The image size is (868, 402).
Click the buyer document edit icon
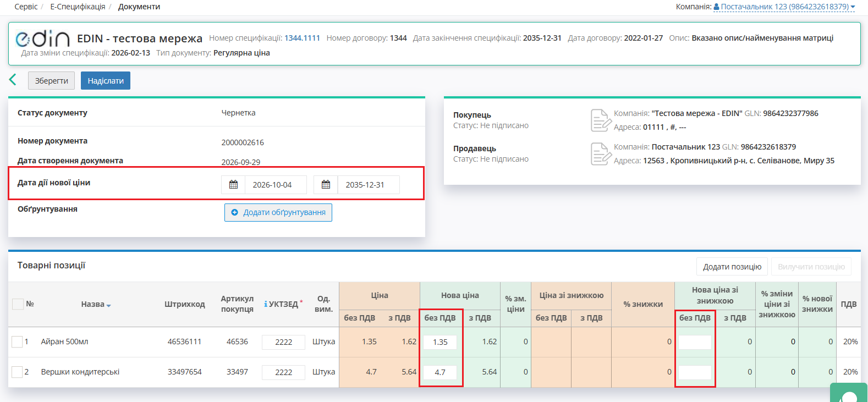click(601, 120)
